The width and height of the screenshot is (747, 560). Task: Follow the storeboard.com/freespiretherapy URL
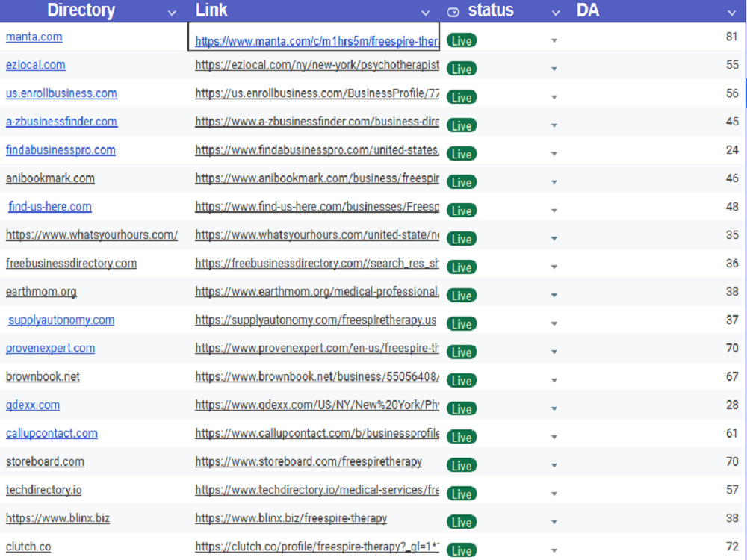pyautogui.click(x=309, y=461)
